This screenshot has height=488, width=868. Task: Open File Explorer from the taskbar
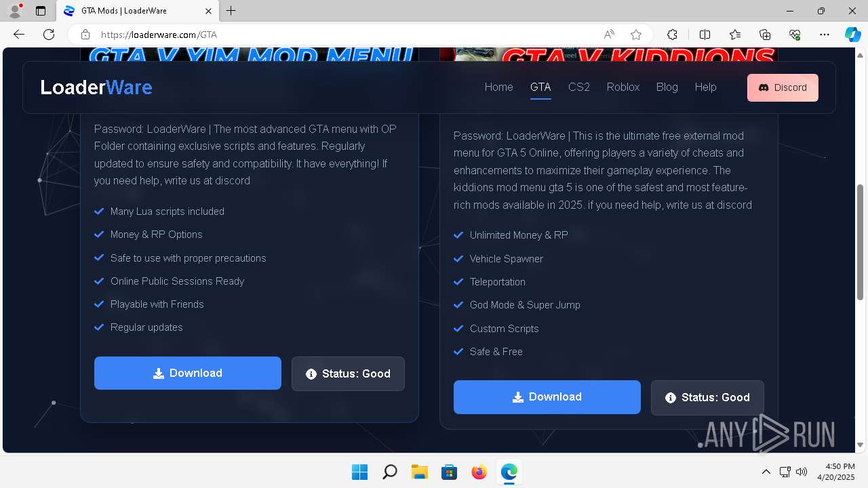click(419, 472)
